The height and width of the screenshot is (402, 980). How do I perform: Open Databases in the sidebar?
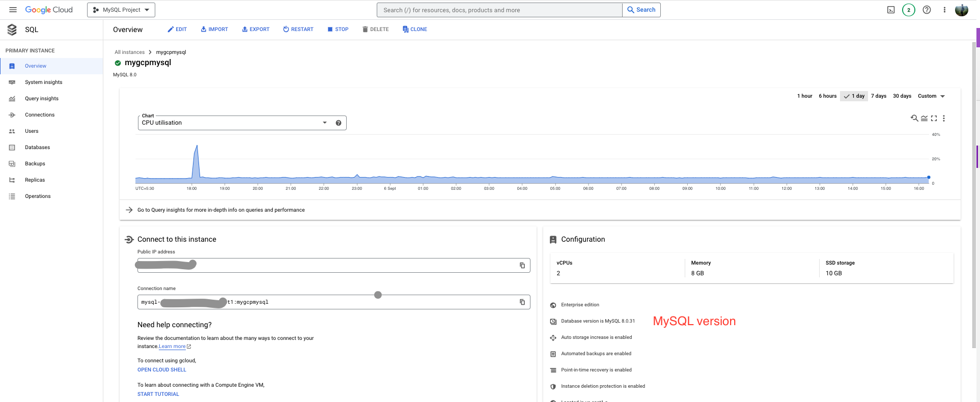(x=51, y=148)
